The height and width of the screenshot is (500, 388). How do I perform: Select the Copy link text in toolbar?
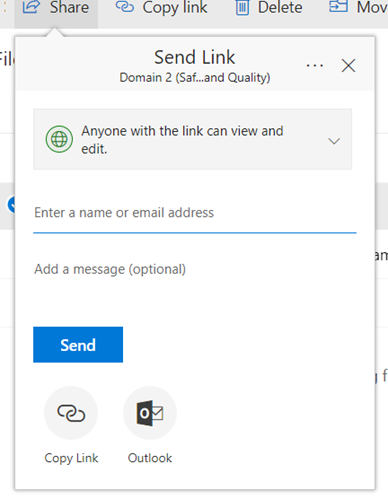click(175, 8)
